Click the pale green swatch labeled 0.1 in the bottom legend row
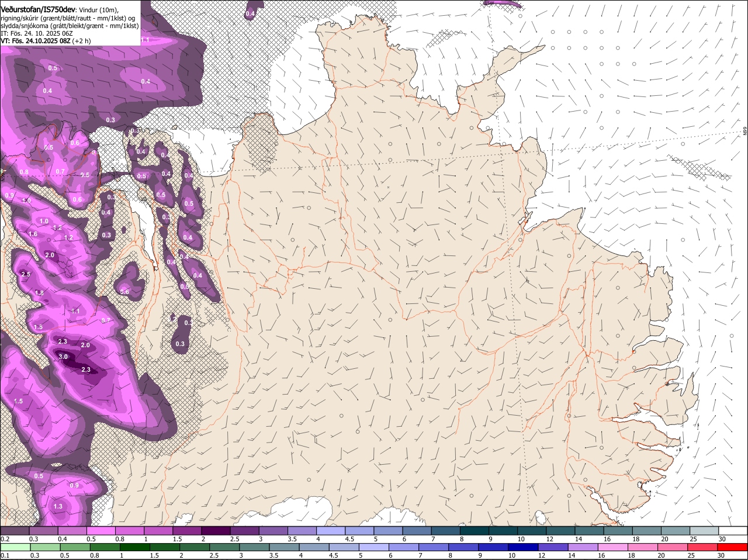748x560 pixels. [x=15, y=548]
